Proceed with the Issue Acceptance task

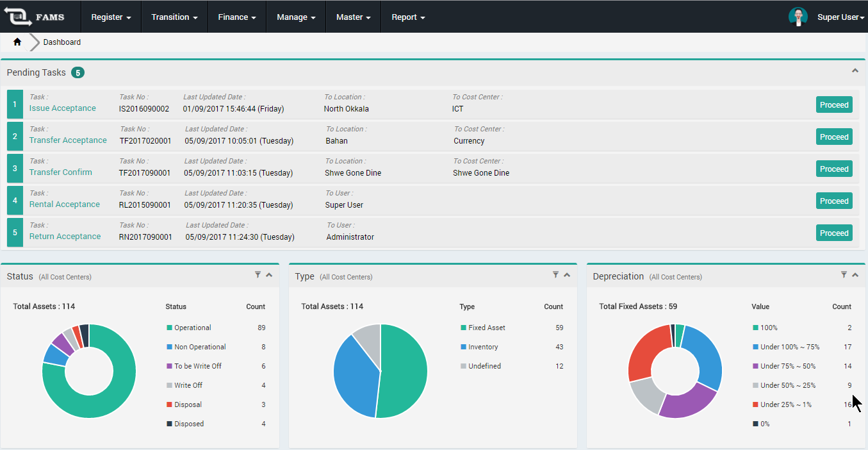coord(834,104)
